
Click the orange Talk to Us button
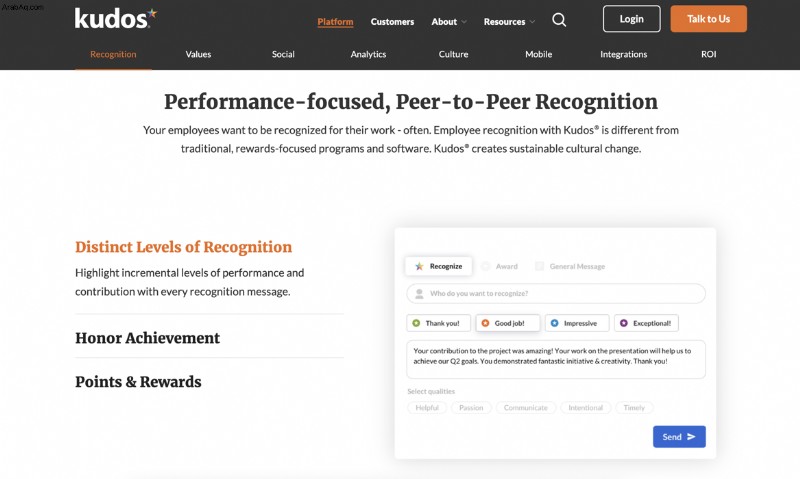[x=708, y=19]
